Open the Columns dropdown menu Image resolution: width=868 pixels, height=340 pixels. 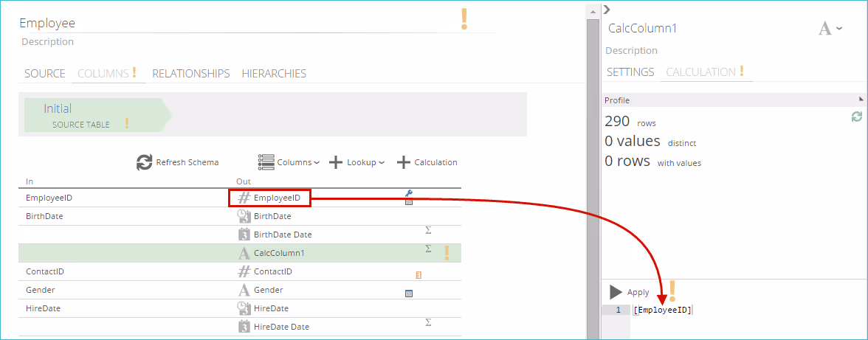(x=289, y=162)
